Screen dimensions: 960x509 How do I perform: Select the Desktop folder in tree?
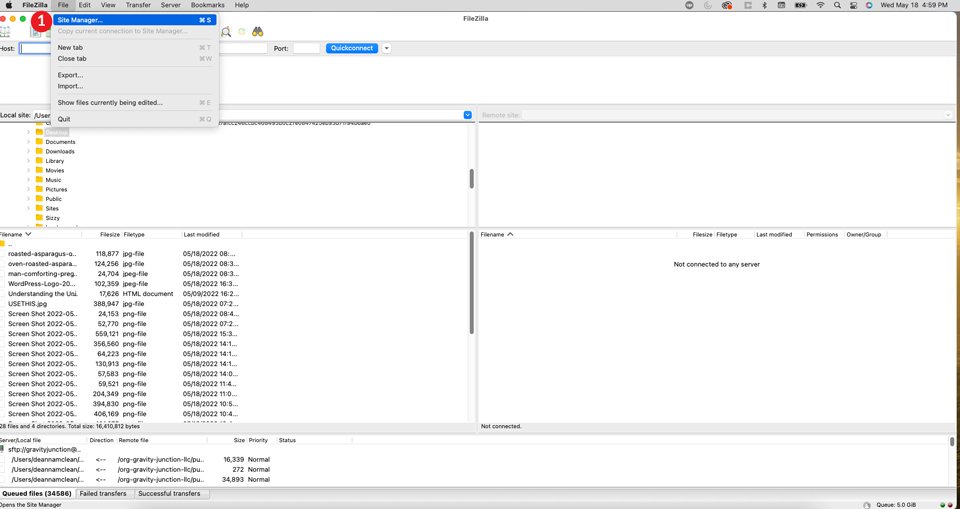(56, 132)
